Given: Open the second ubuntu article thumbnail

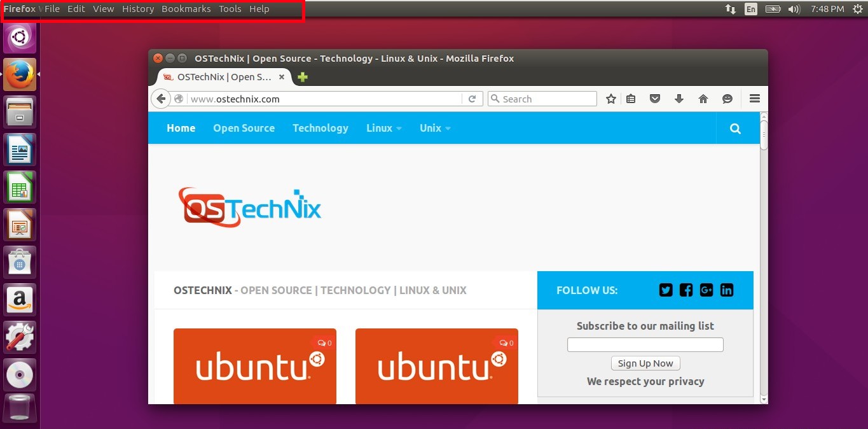Looking at the screenshot, I should 437,366.
